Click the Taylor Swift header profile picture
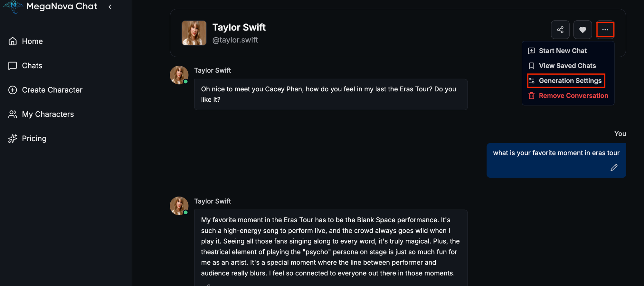Image resolution: width=644 pixels, height=286 pixels. (194, 33)
